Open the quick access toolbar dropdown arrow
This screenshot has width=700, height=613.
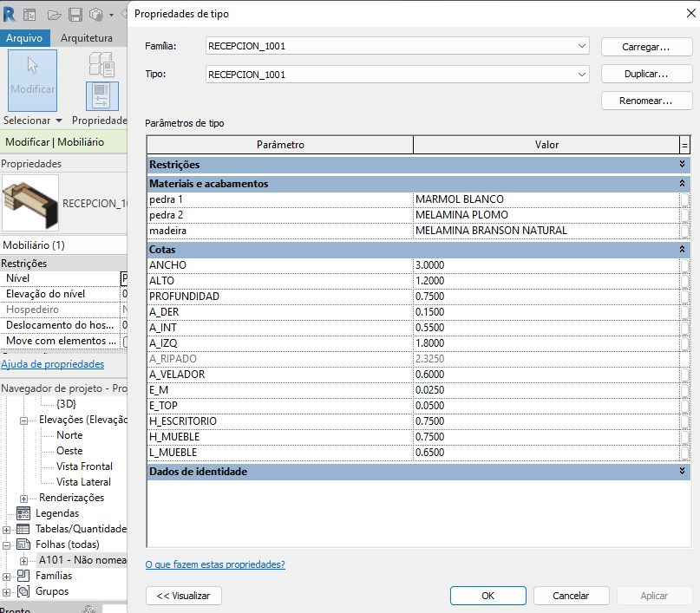coord(111,15)
